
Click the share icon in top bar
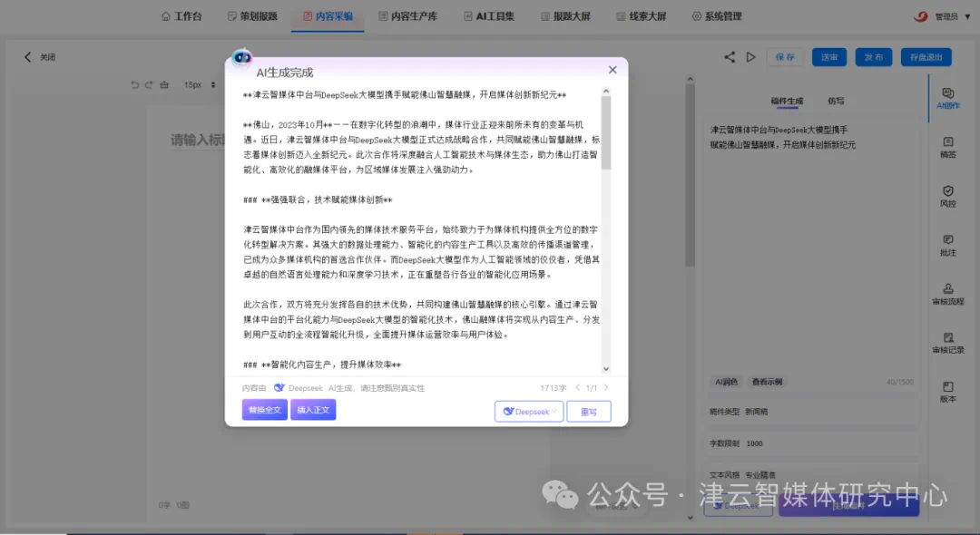[x=730, y=57]
